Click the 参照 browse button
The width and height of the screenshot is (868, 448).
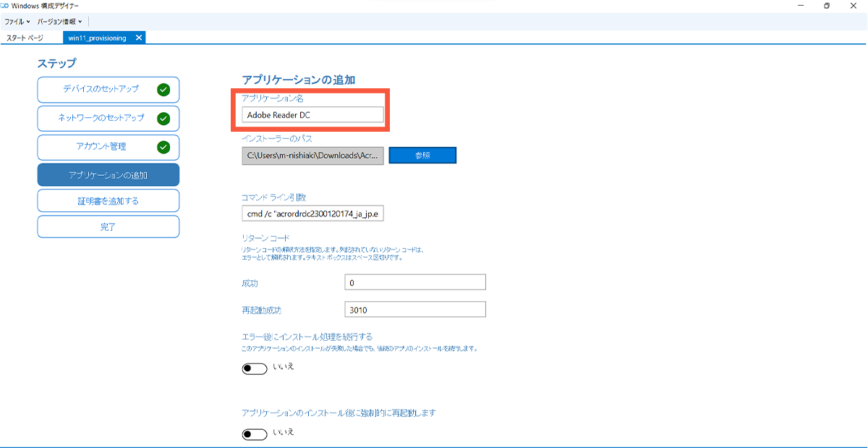tap(422, 155)
